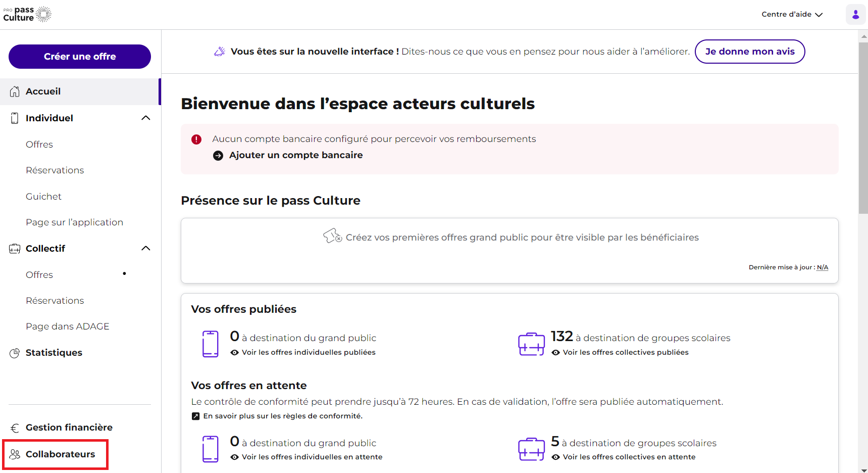Click the euro icon beside Gestion financière
Screen dimensions: 868x473
[x=15, y=428]
